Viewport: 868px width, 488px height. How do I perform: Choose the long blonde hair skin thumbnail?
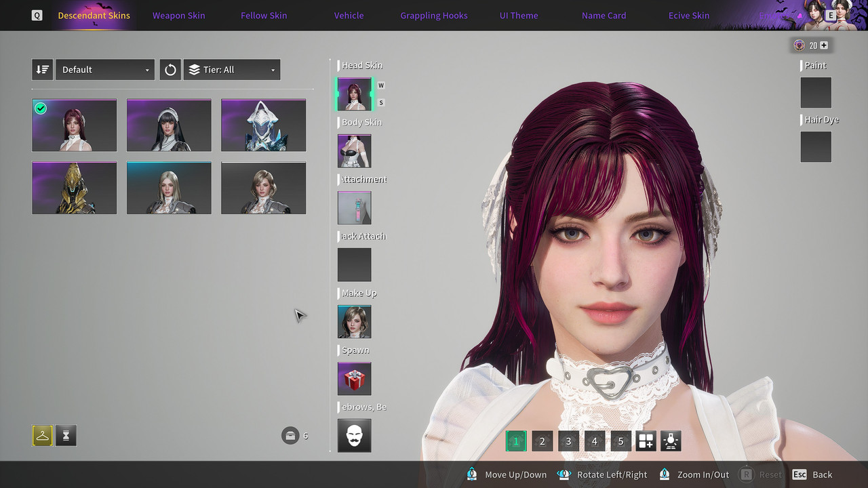click(x=169, y=188)
